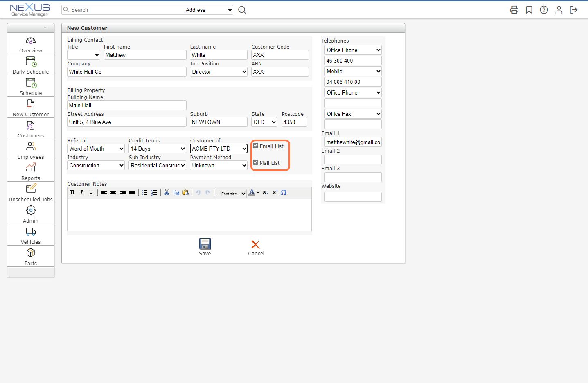Click the Website input field
The height and width of the screenshot is (383, 588).
coord(353,197)
